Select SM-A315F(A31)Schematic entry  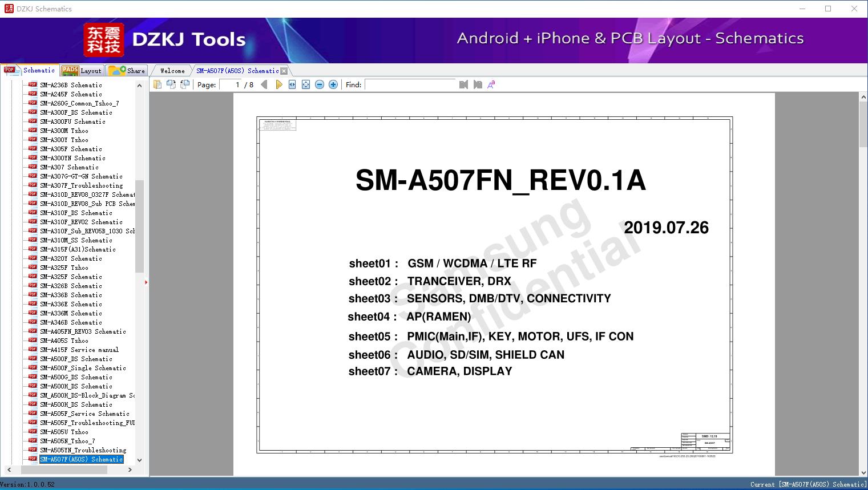click(78, 249)
